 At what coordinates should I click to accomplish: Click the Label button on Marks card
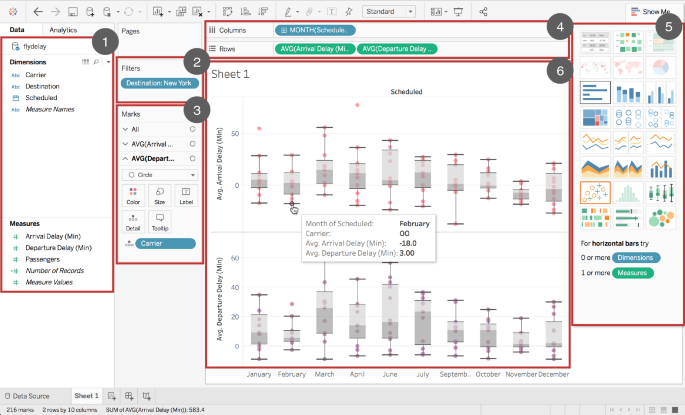coord(186,195)
